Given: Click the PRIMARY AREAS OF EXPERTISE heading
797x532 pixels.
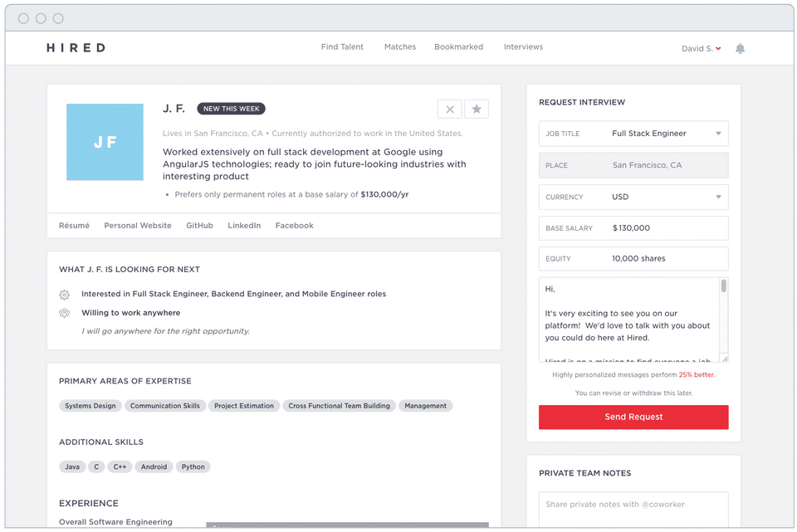Looking at the screenshot, I should click(x=125, y=382).
